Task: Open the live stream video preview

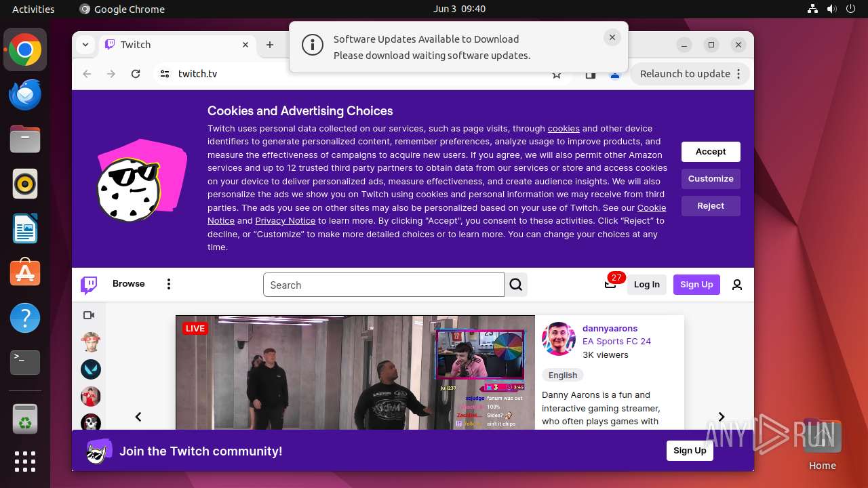Action: [355, 372]
